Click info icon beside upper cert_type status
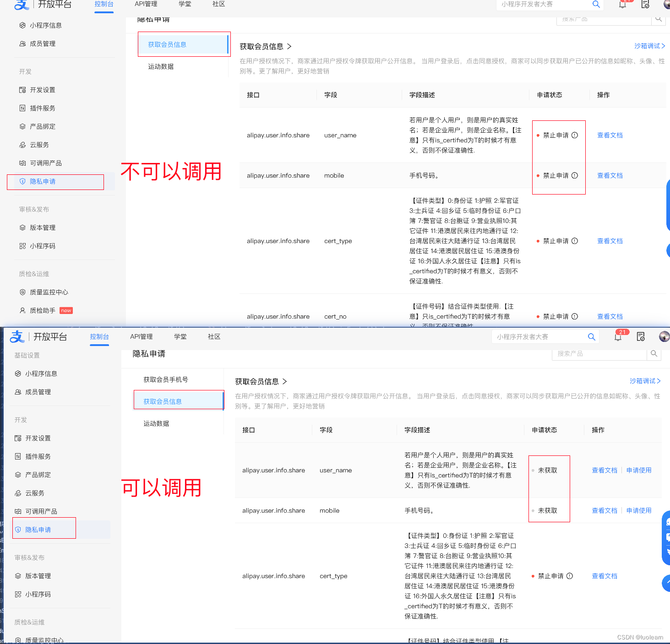The image size is (670, 644). tap(575, 241)
